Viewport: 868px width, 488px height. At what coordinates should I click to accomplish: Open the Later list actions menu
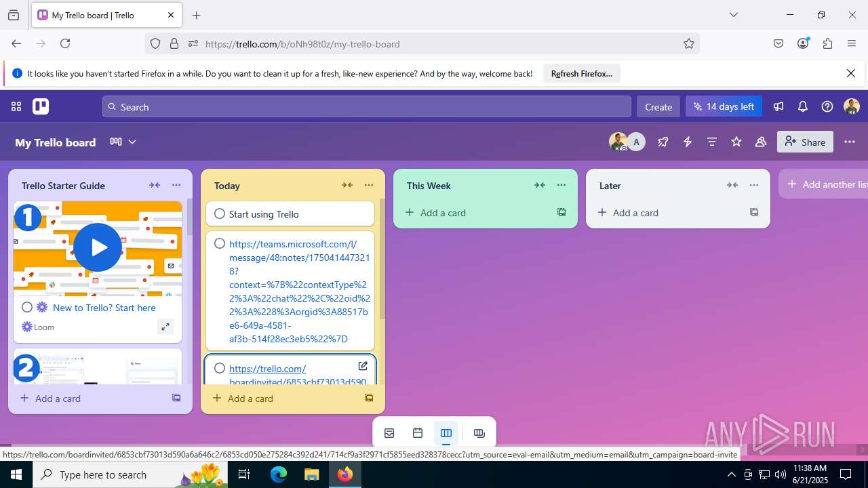coord(754,185)
